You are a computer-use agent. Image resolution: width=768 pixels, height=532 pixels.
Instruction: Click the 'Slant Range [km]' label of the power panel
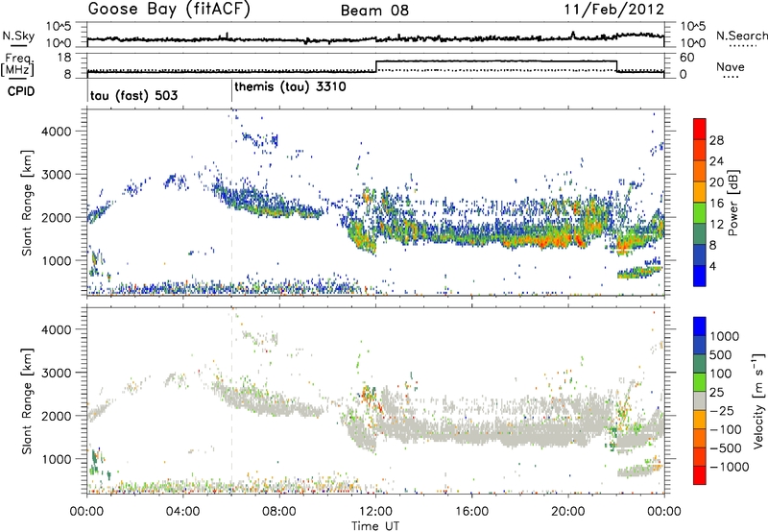[27, 203]
